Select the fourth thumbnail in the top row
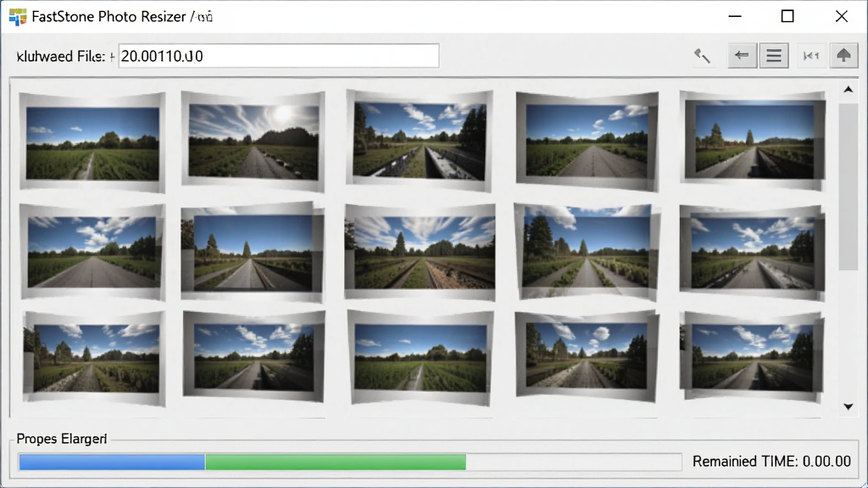 pyautogui.click(x=587, y=141)
